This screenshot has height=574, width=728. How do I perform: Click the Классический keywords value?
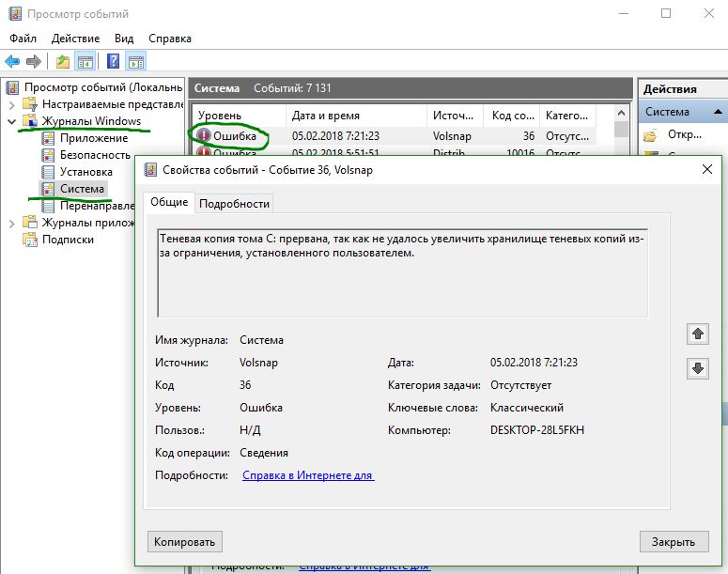tap(527, 408)
